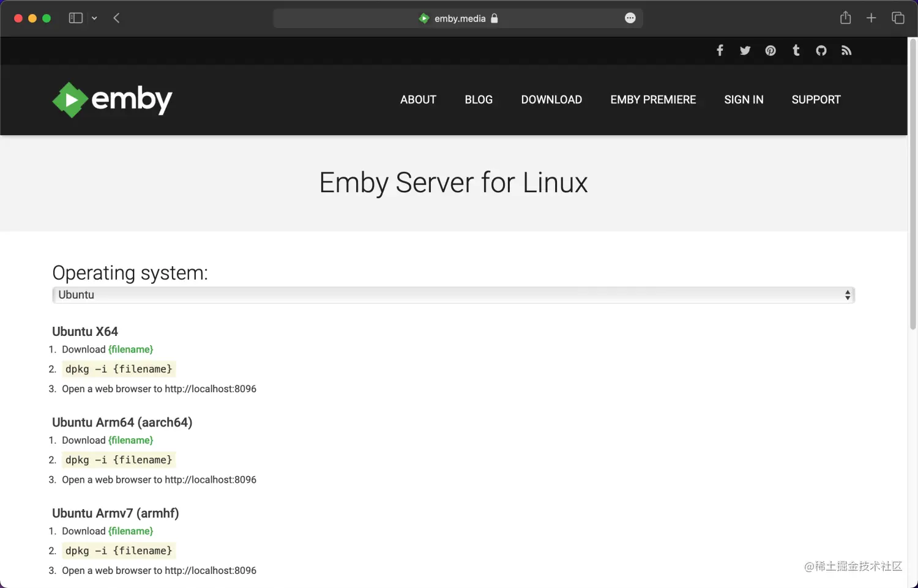Download the Ubuntu Arm64 {filename} link

(x=130, y=440)
